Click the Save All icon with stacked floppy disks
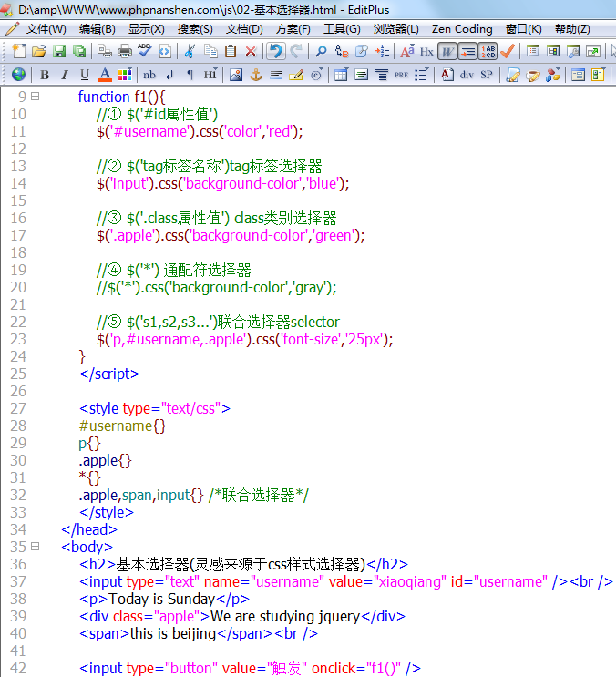Image resolution: width=616 pixels, height=677 pixels. coord(79,51)
